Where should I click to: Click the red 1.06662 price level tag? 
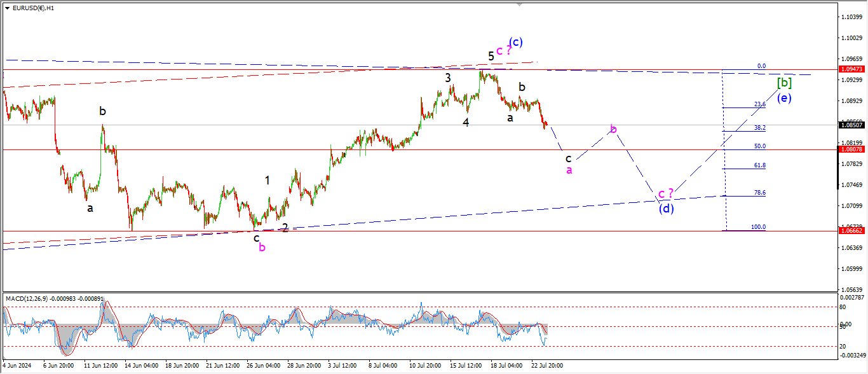[x=850, y=232]
